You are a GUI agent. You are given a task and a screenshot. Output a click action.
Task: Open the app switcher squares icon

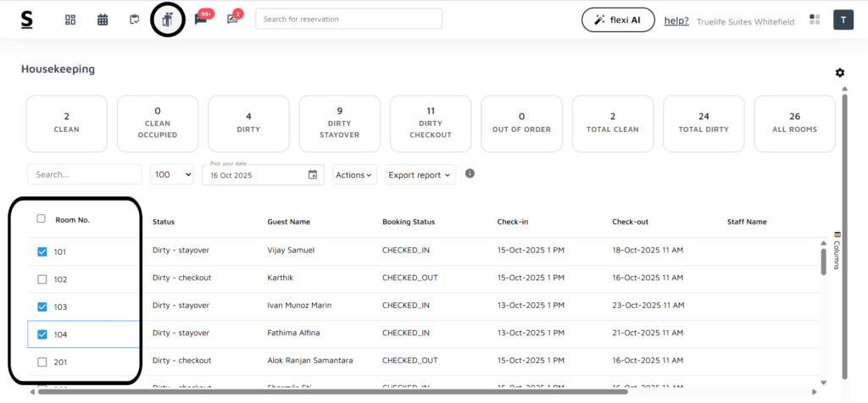pos(815,19)
